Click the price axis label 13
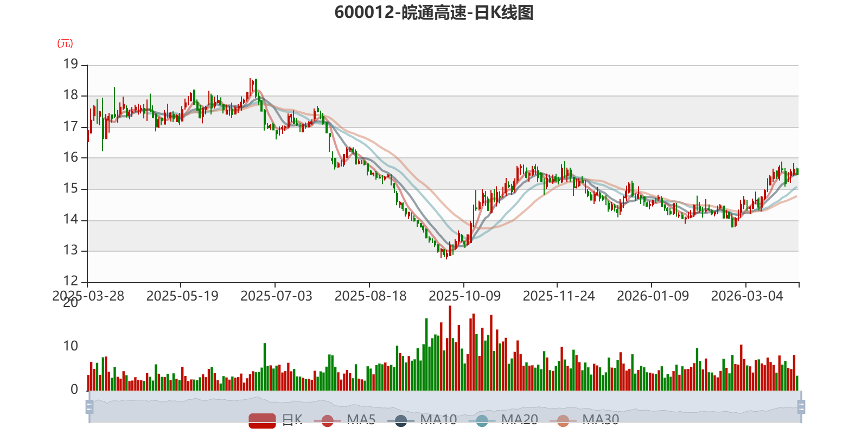868x434 pixels. (71, 250)
